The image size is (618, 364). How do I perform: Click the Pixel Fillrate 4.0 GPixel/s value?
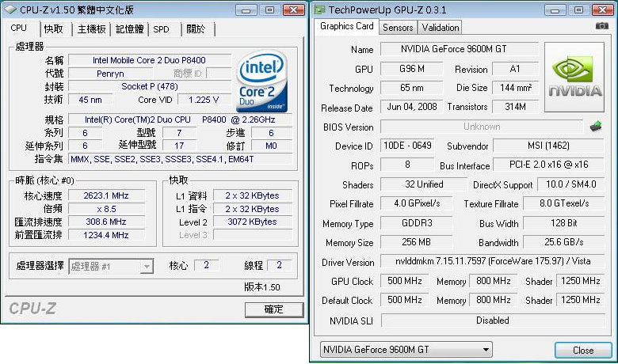[417, 203]
